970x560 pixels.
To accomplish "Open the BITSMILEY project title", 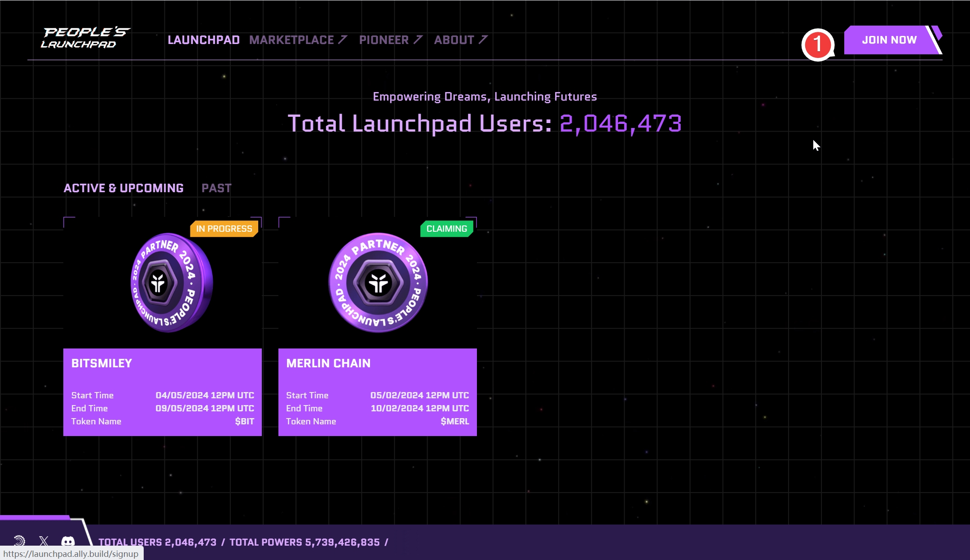I will (x=101, y=363).
